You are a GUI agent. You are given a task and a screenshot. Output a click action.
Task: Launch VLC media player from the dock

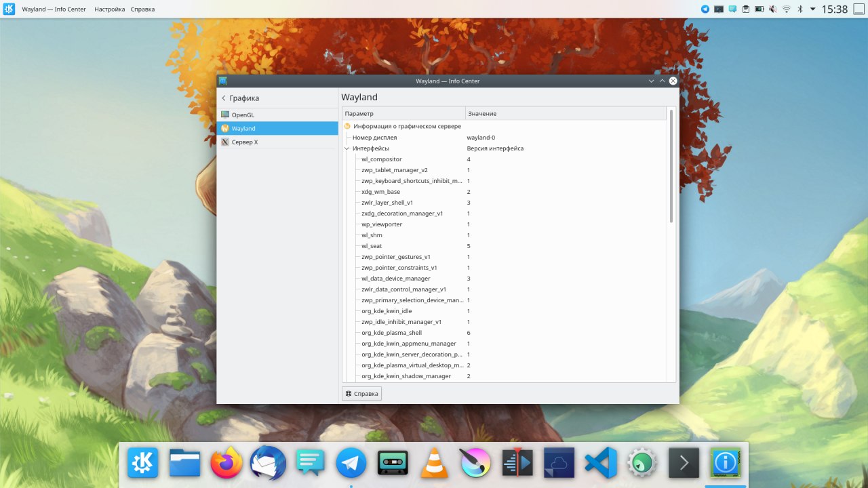click(435, 463)
